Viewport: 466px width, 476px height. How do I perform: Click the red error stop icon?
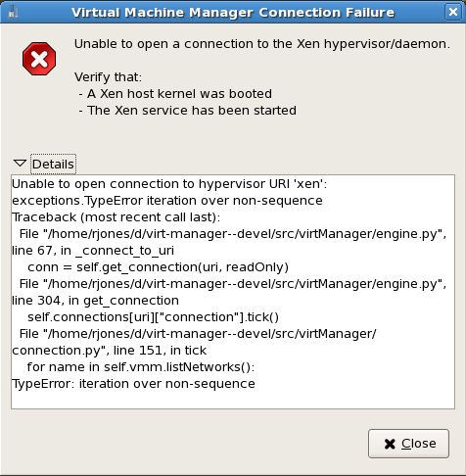pyautogui.click(x=39, y=59)
